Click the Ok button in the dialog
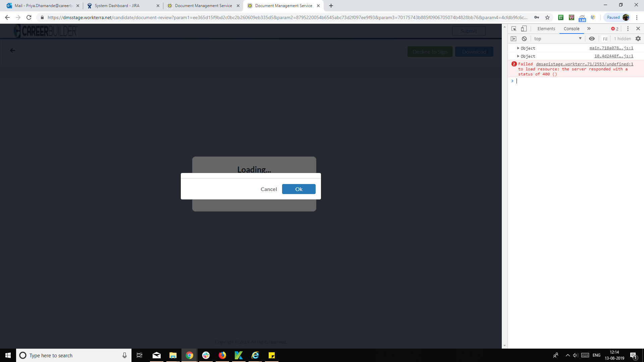 299,189
